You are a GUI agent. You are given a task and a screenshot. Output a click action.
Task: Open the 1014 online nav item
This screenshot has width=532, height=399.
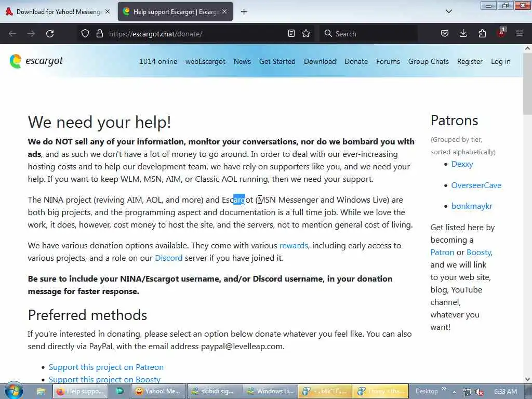pyautogui.click(x=158, y=61)
